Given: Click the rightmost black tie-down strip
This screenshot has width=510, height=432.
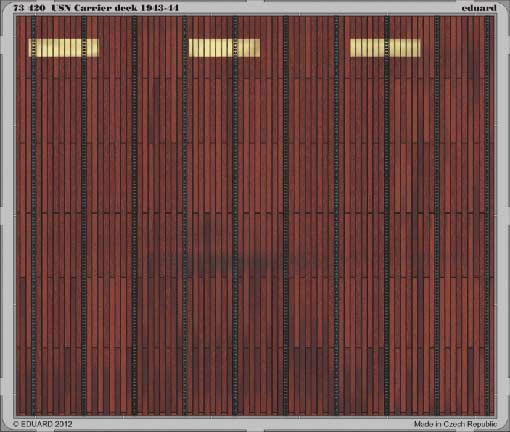Looking at the screenshot, I should (487, 215).
